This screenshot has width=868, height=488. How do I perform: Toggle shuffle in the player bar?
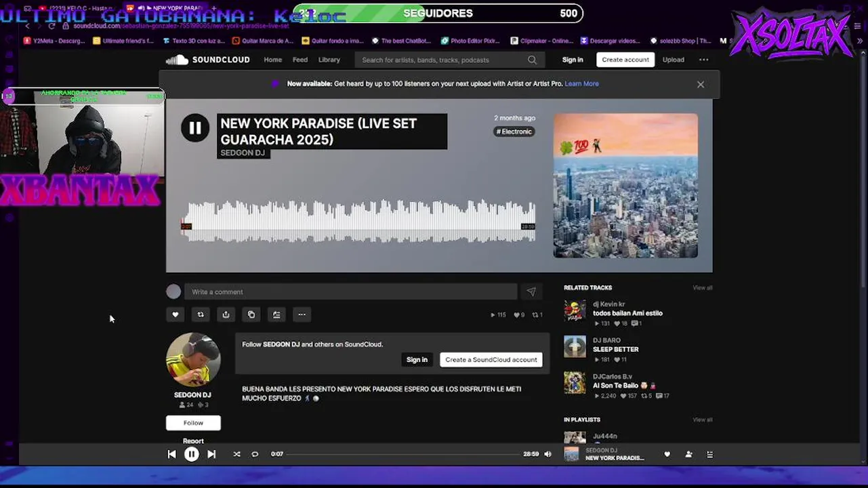coord(236,454)
